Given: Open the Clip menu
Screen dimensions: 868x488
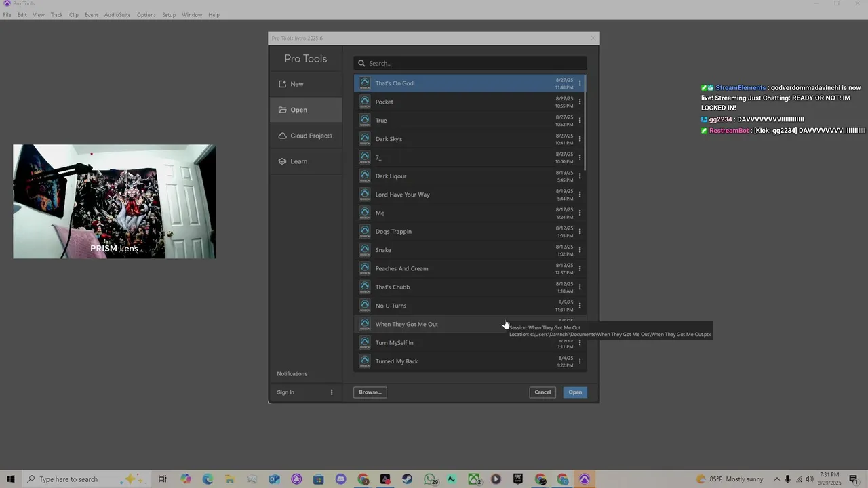Looking at the screenshot, I should click(73, 15).
